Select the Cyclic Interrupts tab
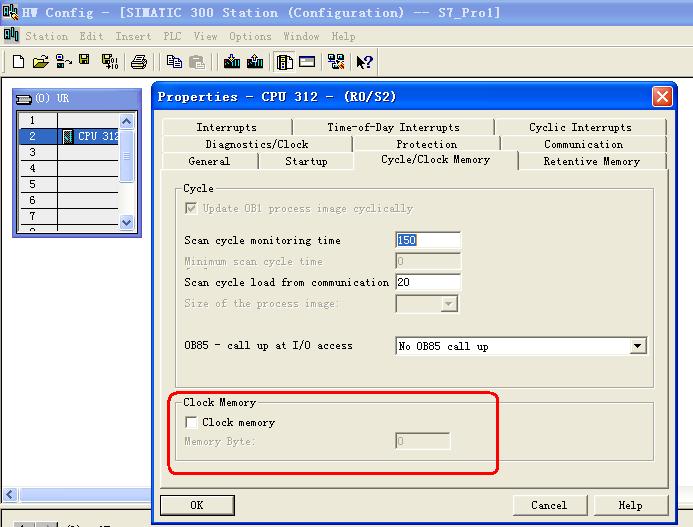693x527 pixels. 580,127
